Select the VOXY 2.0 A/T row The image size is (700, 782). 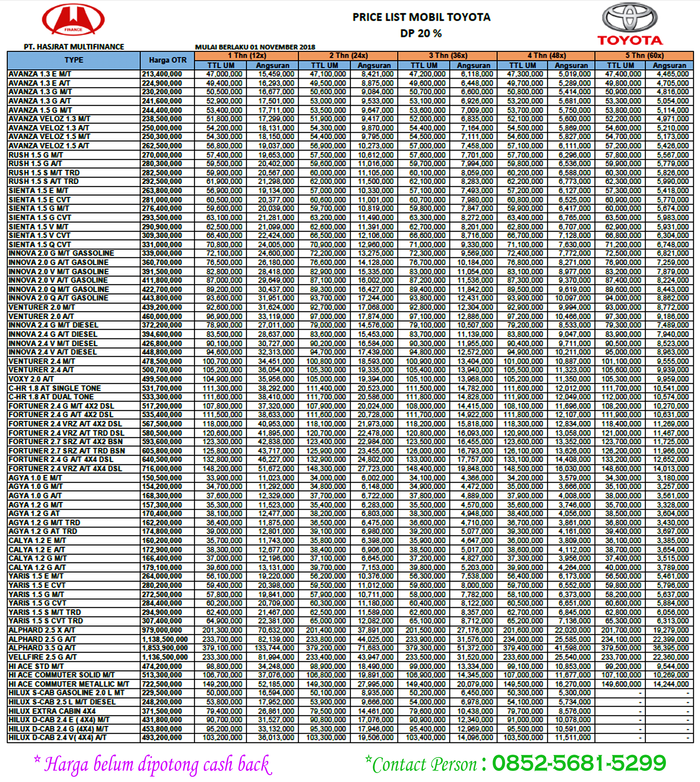350,379
